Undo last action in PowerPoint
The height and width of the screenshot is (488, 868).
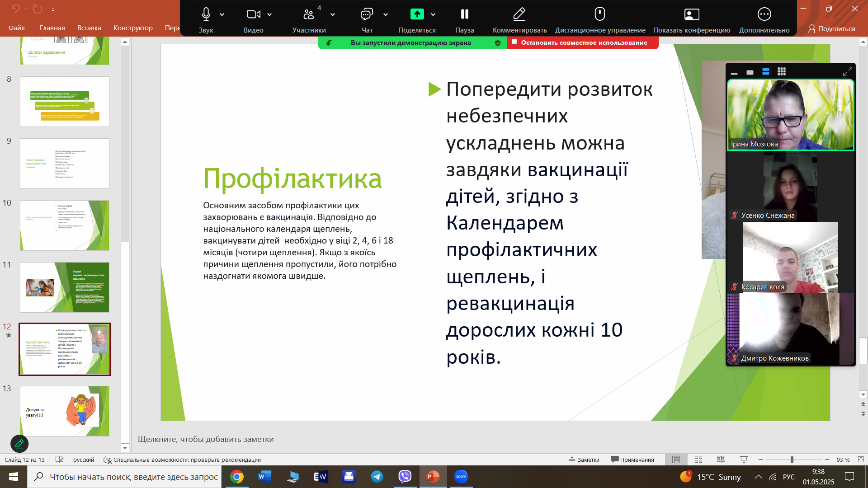(16, 9)
